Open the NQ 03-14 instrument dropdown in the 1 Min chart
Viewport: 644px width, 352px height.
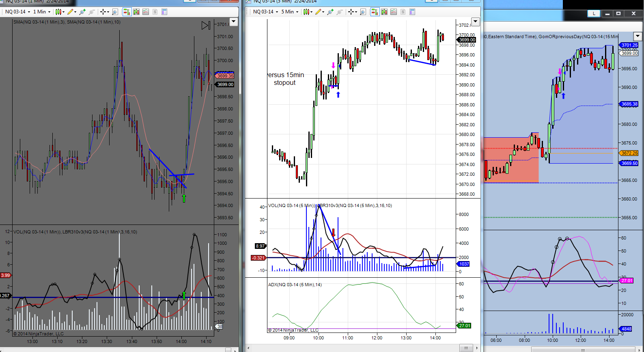point(17,12)
